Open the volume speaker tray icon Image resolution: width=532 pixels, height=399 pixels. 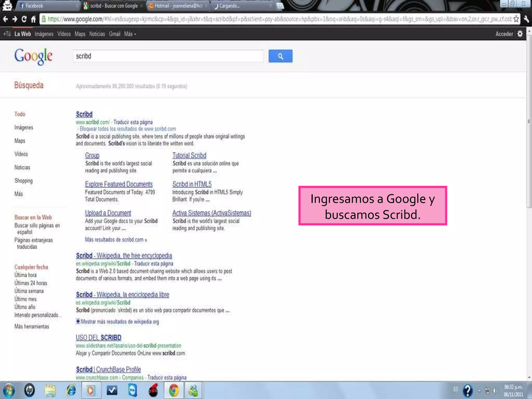(x=495, y=390)
